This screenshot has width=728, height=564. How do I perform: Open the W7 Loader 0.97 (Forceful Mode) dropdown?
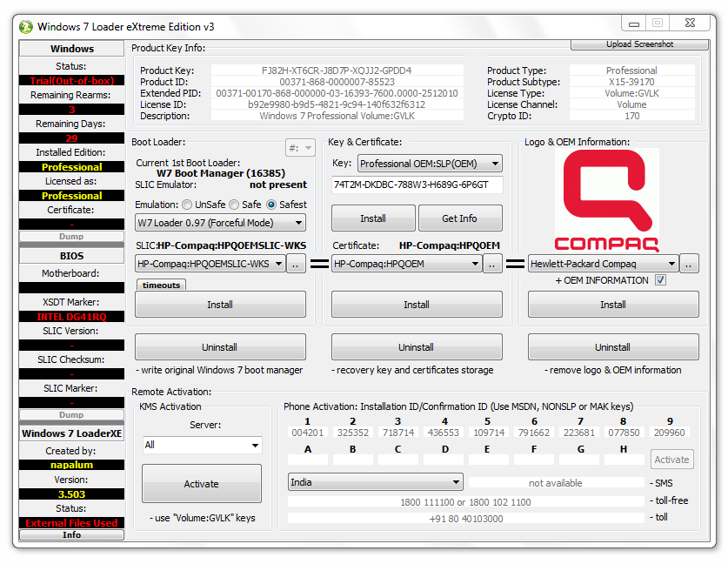tap(221, 223)
